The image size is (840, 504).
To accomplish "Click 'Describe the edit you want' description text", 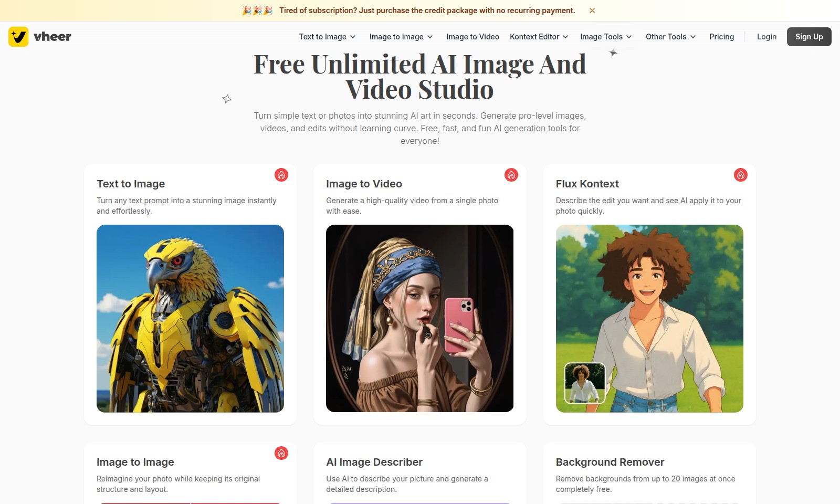I will click(x=648, y=206).
